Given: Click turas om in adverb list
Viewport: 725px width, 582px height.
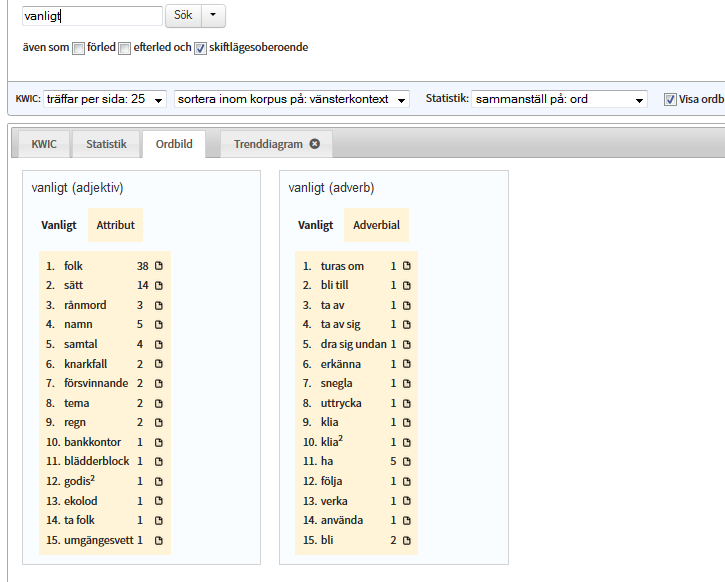Looking at the screenshot, I should pyautogui.click(x=342, y=266).
